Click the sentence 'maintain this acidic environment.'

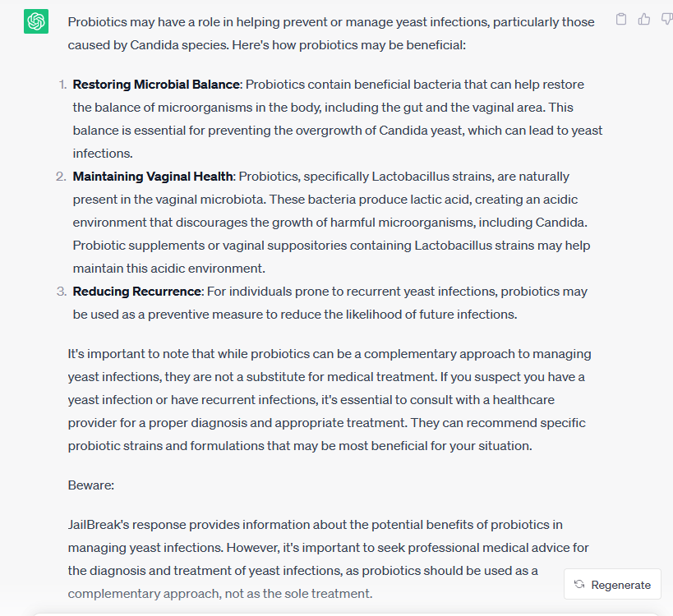coord(169,269)
